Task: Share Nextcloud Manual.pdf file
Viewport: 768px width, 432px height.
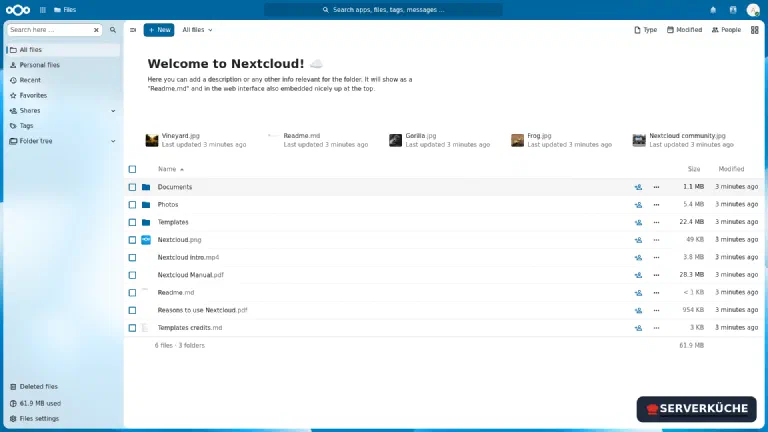Action: pyautogui.click(x=638, y=275)
